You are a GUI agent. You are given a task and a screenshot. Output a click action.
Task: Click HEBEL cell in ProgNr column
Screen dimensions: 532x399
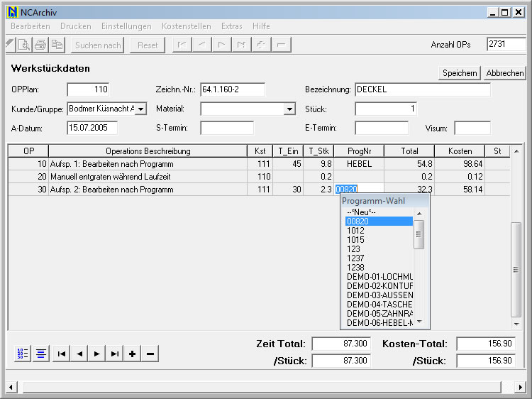(359, 164)
